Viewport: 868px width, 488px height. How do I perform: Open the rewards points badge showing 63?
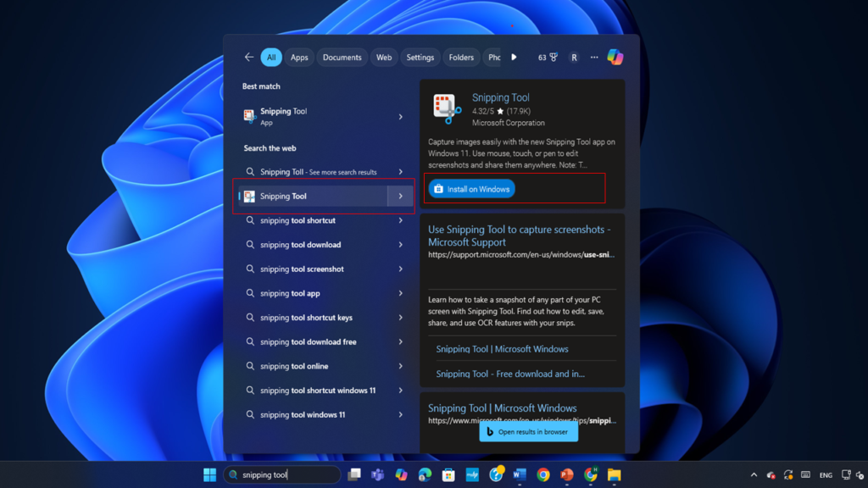548,58
